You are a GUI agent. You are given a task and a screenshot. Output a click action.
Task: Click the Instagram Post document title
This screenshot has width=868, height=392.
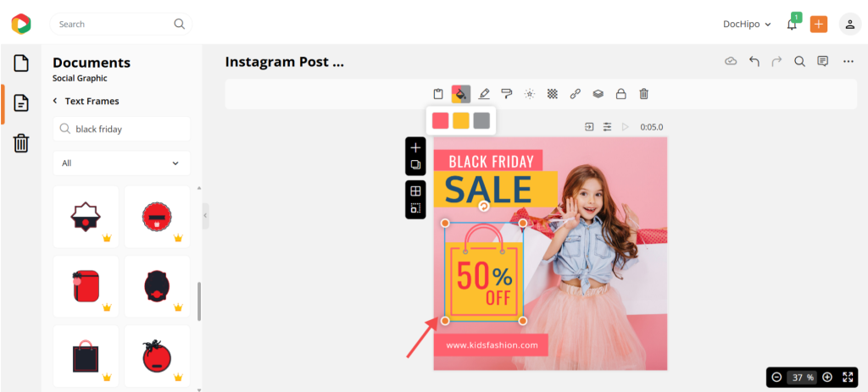point(285,62)
